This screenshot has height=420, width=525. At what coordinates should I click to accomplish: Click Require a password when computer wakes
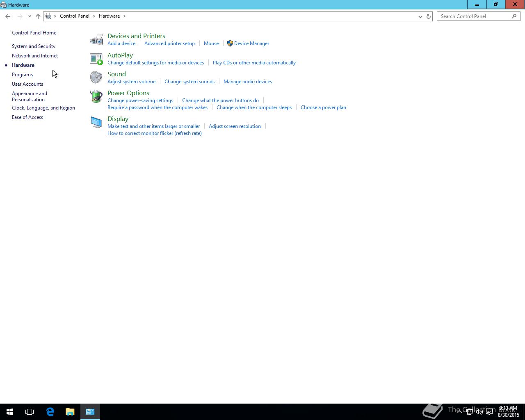click(157, 107)
